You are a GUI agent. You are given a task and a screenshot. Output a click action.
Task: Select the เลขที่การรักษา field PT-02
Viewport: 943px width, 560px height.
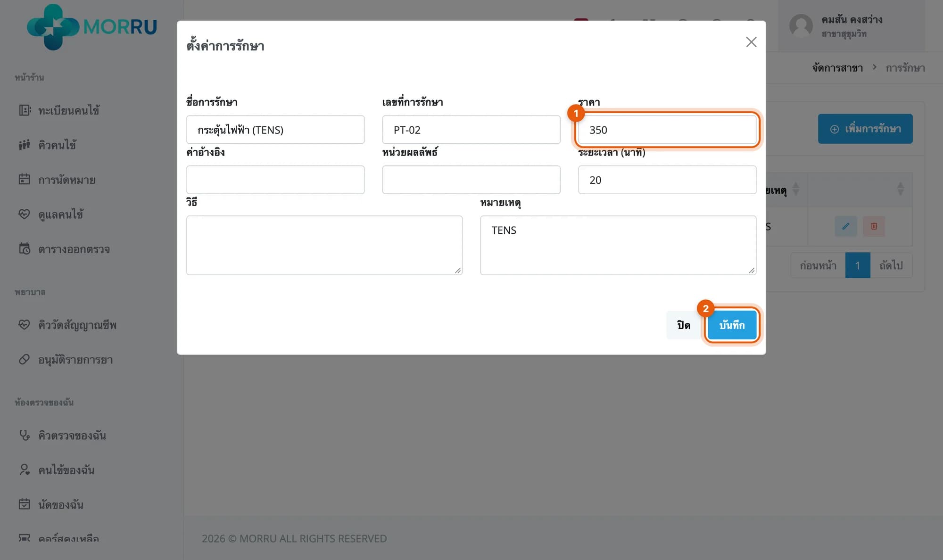[471, 130]
